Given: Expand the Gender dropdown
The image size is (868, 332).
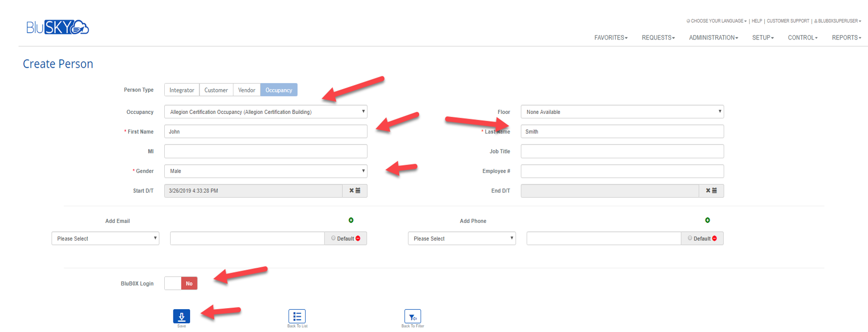Looking at the screenshot, I should (x=266, y=171).
